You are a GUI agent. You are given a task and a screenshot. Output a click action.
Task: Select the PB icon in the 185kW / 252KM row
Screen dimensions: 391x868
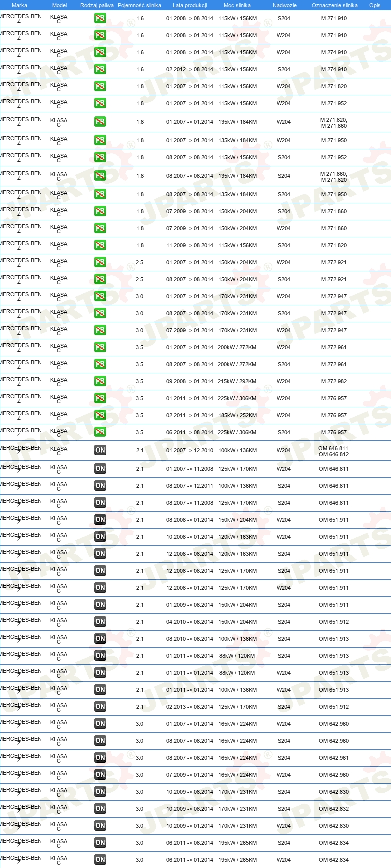click(x=100, y=415)
